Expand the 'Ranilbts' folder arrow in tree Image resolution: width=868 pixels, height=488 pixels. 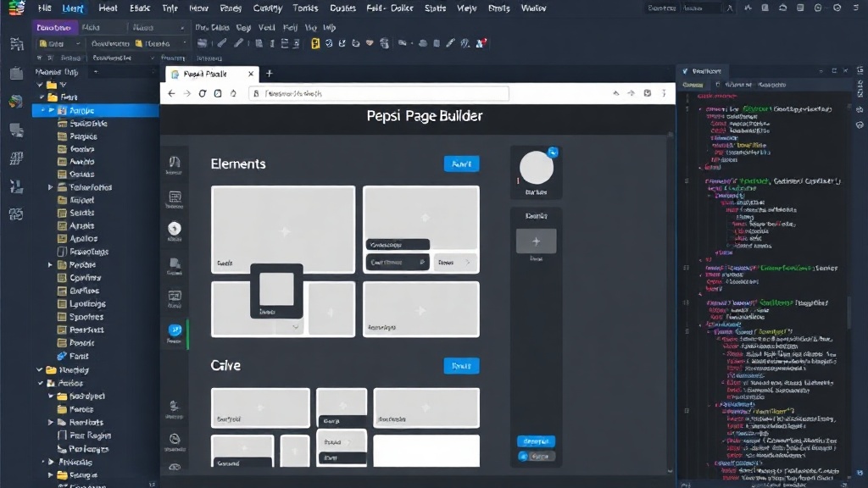(x=50, y=422)
